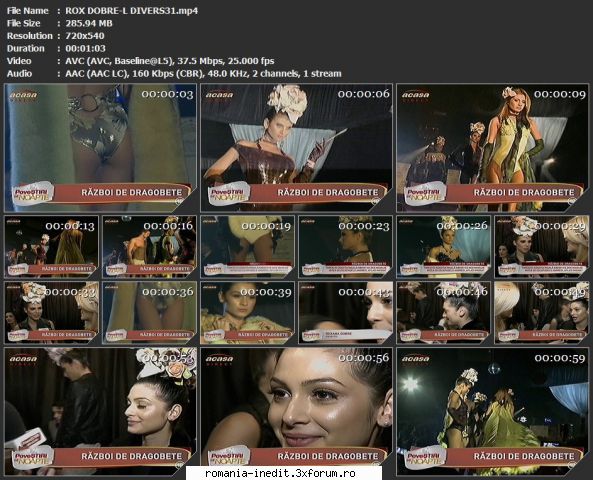Click the audio codec info line
Image resolution: width=593 pixels, height=480 pixels.
click(x=203, y=73)
